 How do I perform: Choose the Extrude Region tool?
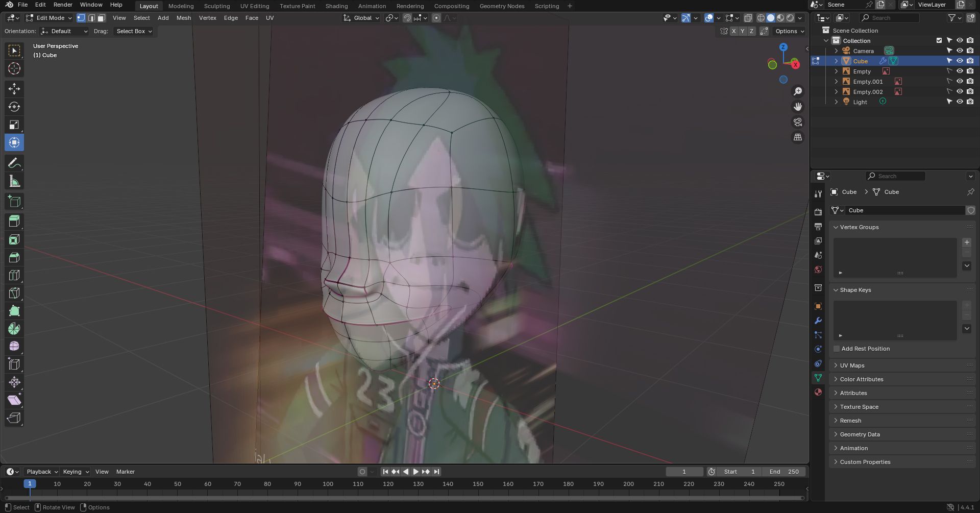click(x=14, y=221)
